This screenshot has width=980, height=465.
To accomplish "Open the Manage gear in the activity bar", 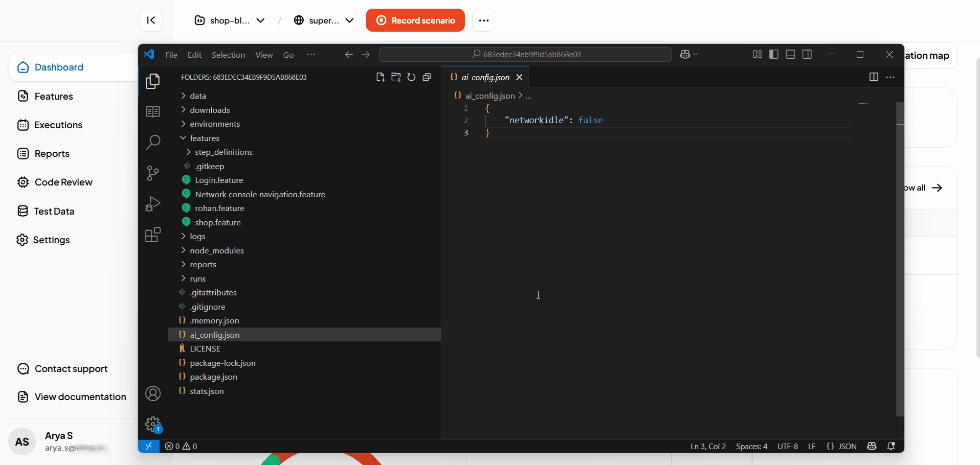I will point(152,424).
